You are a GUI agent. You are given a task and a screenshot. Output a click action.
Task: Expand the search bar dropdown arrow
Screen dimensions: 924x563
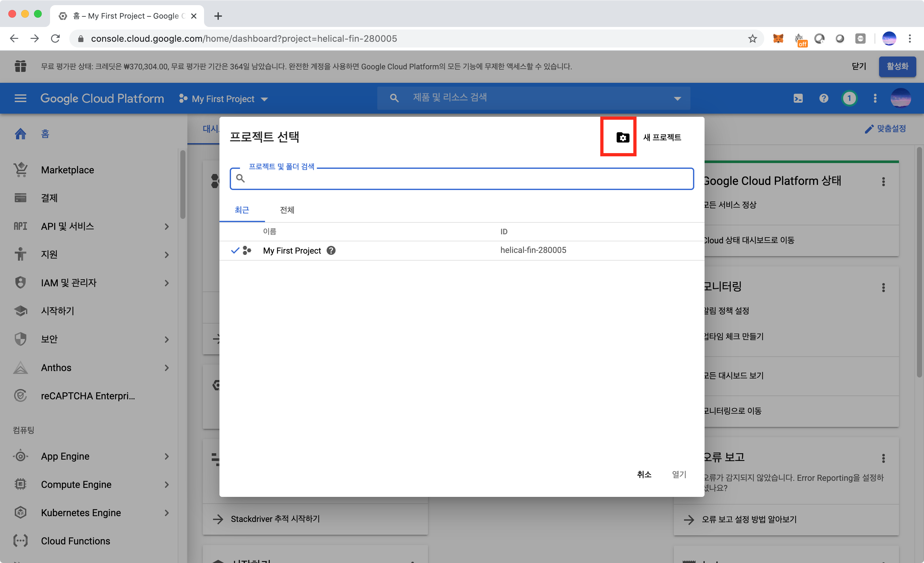(677, 99)
